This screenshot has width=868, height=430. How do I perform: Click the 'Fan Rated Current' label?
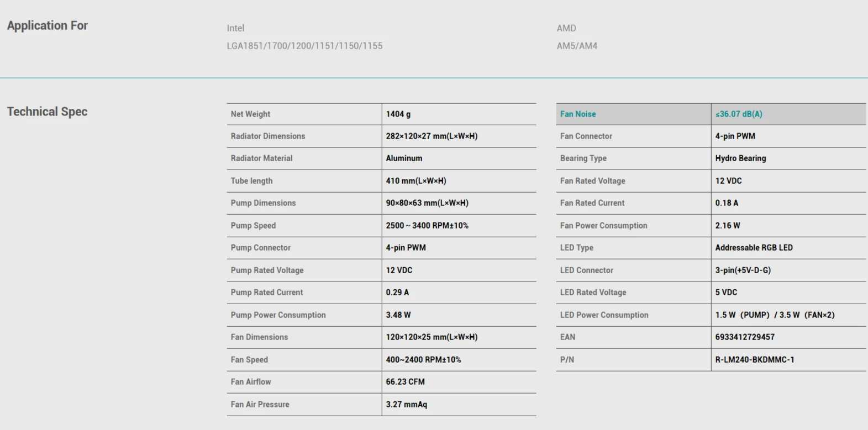[x=592, y=203]
